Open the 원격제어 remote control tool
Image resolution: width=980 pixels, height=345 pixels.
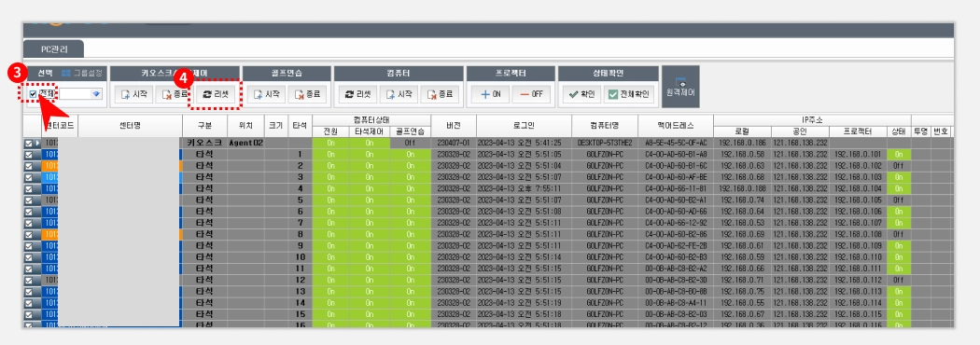680,87
